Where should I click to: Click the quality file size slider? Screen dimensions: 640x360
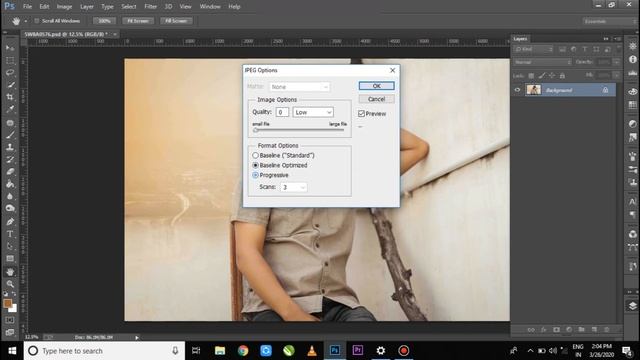pyautogui.click(x=299, y=130)
